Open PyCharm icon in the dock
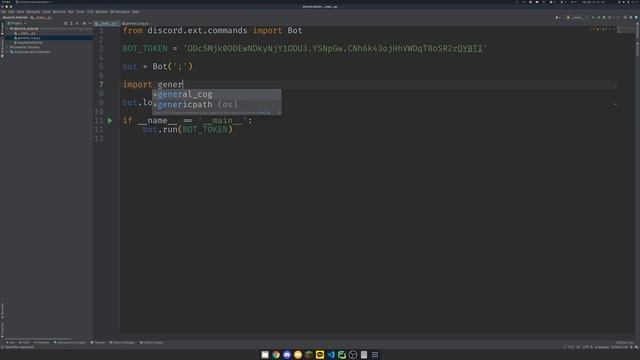The height and width of the screenshot is (360, 640). [342, 355]
